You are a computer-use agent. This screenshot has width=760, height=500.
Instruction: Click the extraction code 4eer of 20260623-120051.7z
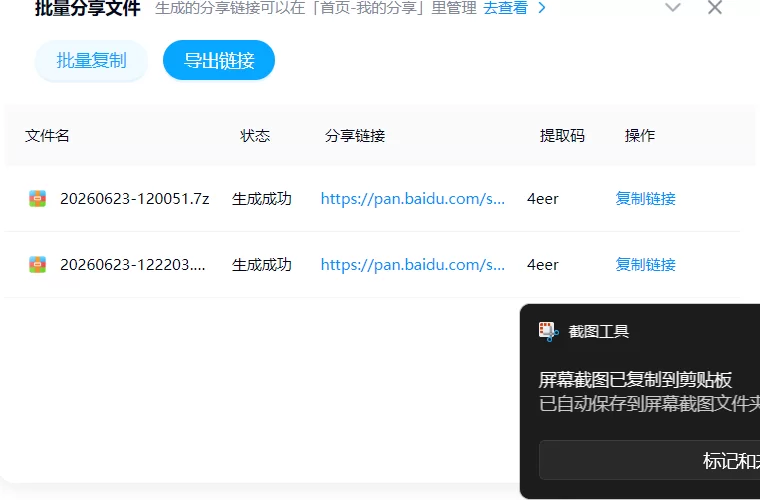tap(543, 199)
